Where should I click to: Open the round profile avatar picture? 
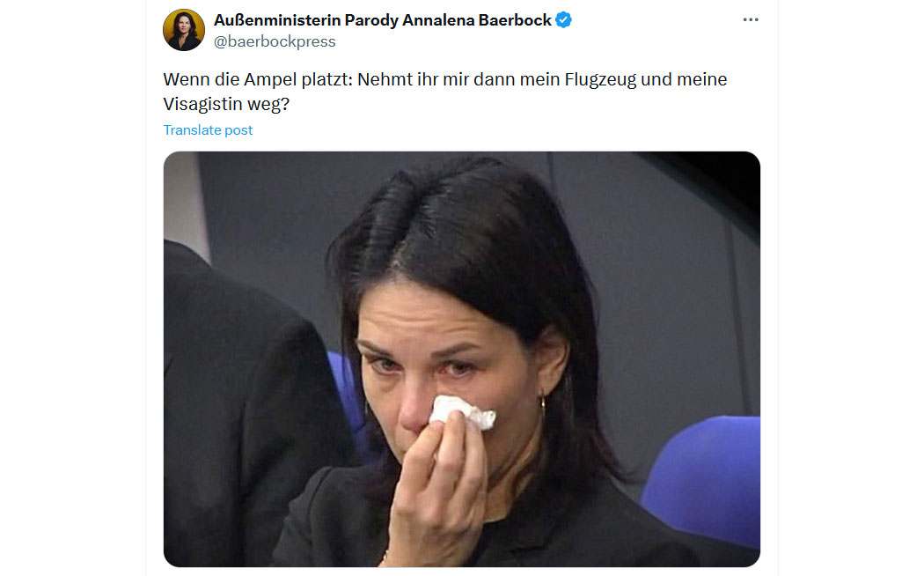pyautogui.click(x=184, y=30)
